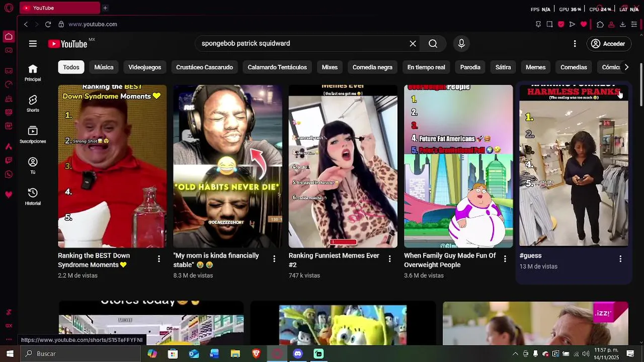Clear the search query with the X
The image size is (644, 362).
[413, 44]
